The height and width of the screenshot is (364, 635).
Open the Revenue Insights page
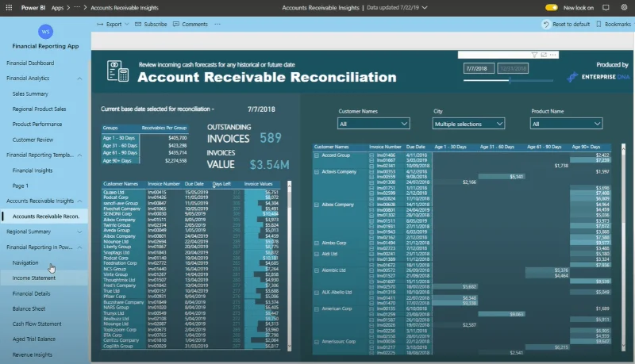click(x=33, y=355)
